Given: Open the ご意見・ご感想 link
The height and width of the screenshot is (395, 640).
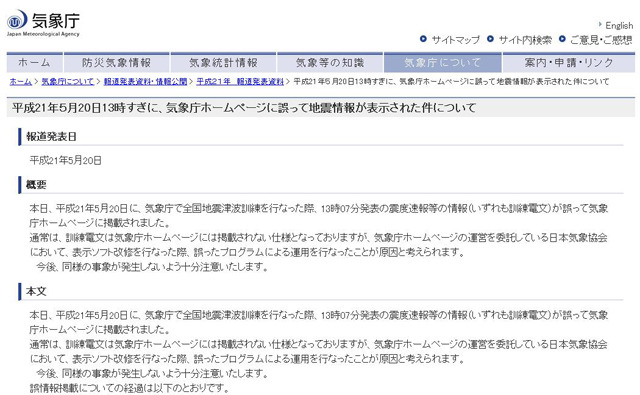Looking at the screenshot, I should click(601, 40).
